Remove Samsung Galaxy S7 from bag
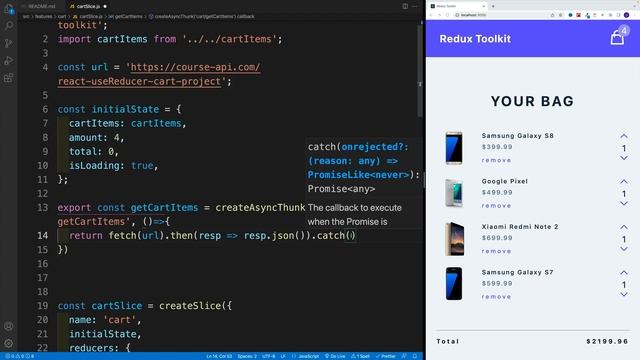The height and width of the screenshot is (360, 640). pyautogui.click(x=496, y=296)
